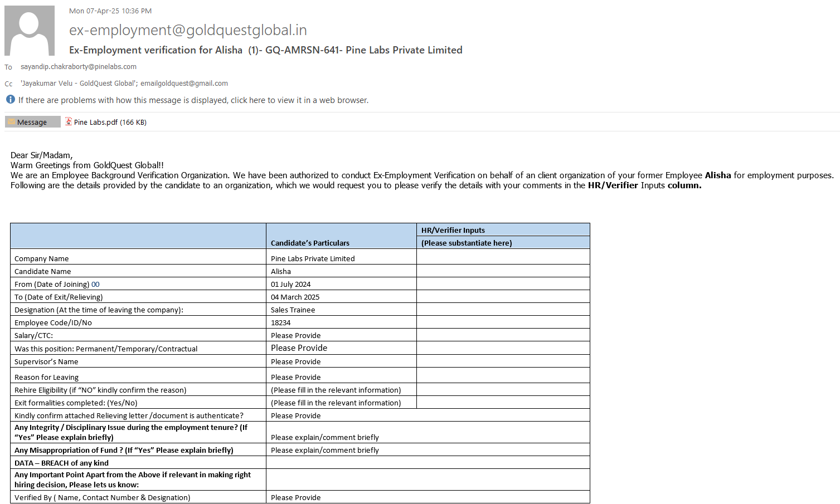Screen dimensions: 840x504
Task: Click 'Please Provide' in the Reason for Leaving row
Action: pyautogui.click(x=296, y=377)
